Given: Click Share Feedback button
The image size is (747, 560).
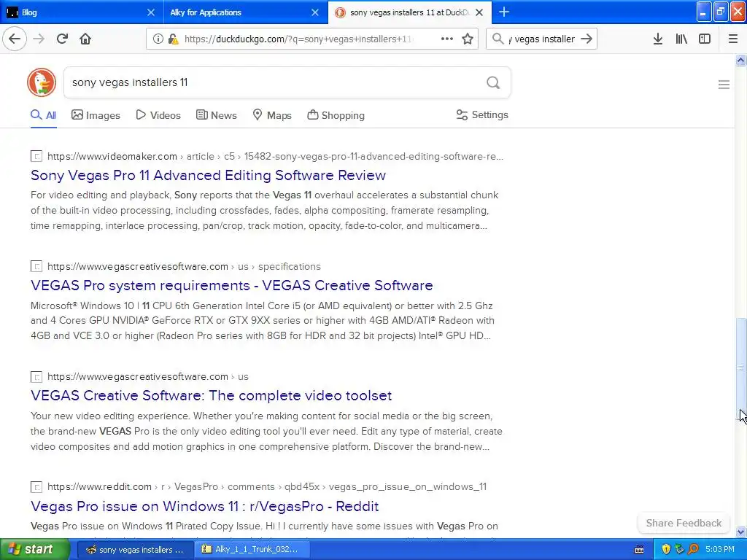Looking at the screenshot, I should pos(684,523).
